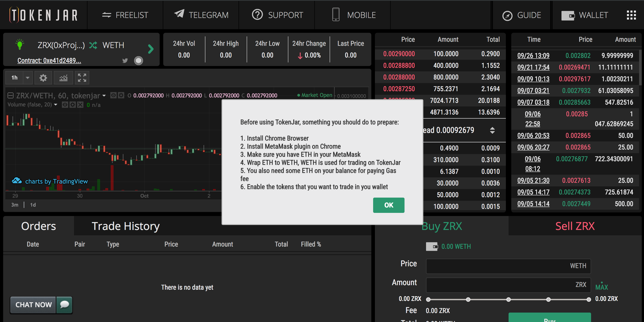Image resolution: width=644 pixels, height=322 pixels.
Task: Click the middle stop on amount slider
Action: (509, 300)
